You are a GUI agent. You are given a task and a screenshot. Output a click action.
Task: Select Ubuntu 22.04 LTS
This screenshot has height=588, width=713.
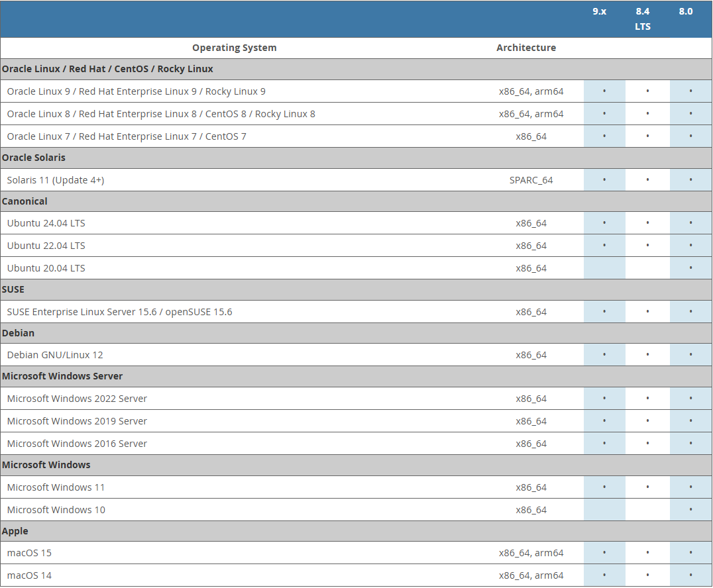pos(356,246)
